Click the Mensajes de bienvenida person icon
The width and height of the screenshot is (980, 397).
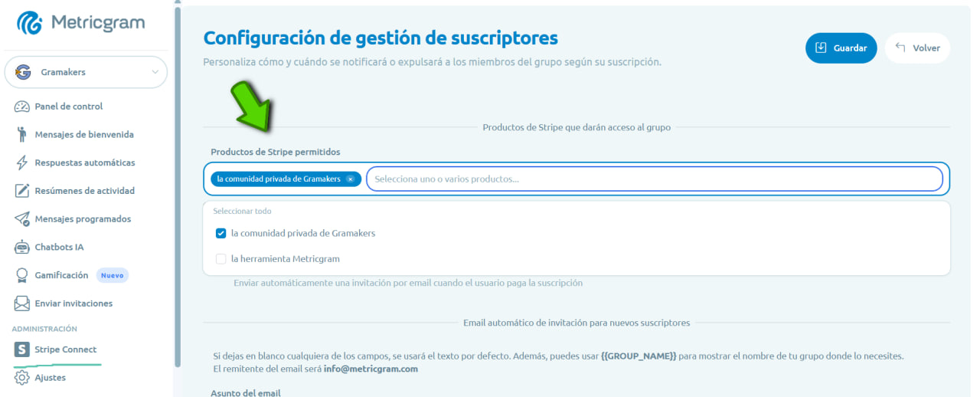22,135
